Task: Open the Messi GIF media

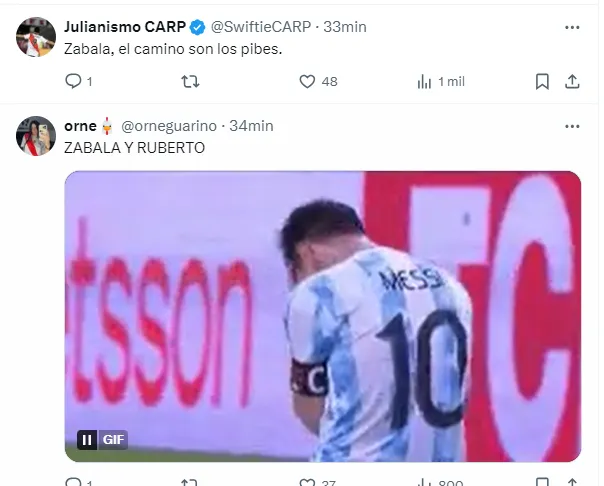Action: (x=323, y=316)
